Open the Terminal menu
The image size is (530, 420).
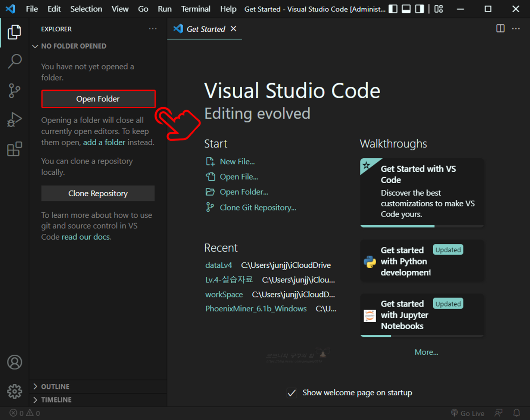pyautogui.click(x=196, y=9)
